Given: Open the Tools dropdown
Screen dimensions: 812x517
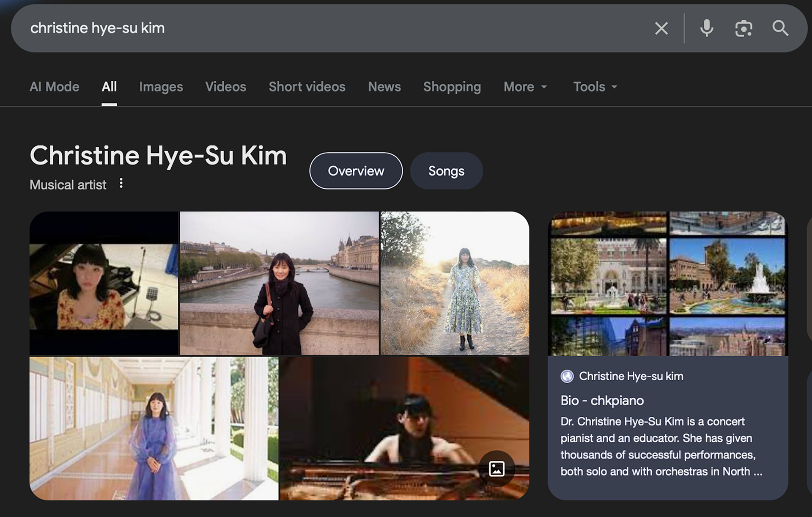Looking at the screenshot, I should 595,87.
